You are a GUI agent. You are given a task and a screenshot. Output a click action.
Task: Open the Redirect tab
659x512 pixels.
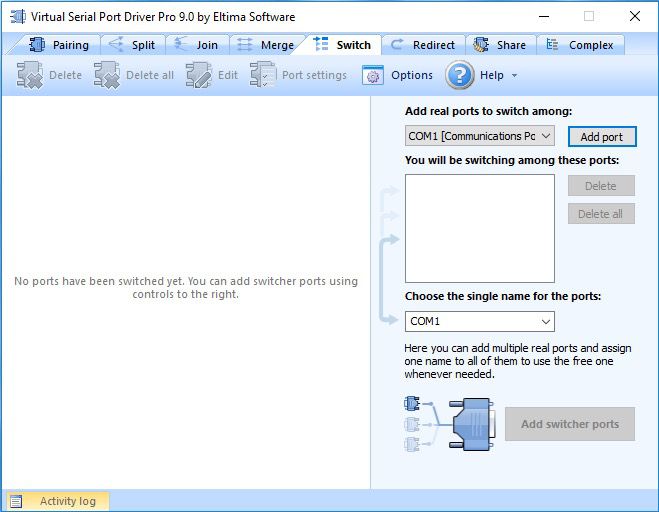coord(423,45)
